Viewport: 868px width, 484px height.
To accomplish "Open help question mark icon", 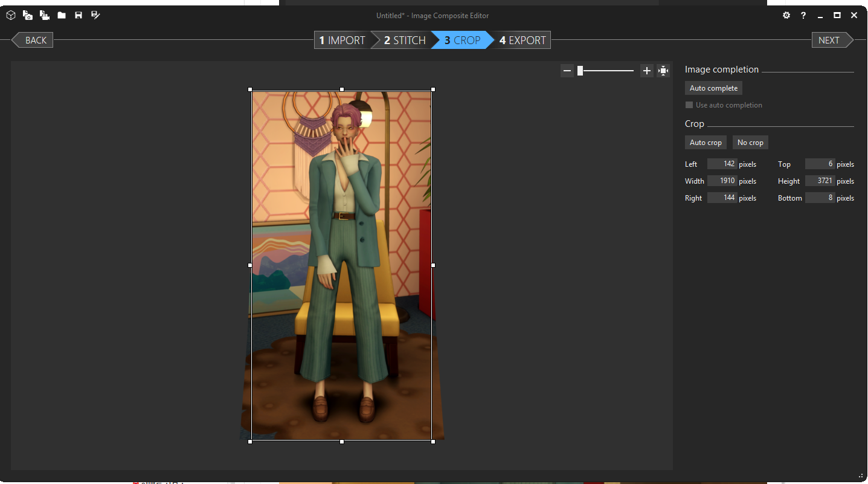I will coord(803,15).
